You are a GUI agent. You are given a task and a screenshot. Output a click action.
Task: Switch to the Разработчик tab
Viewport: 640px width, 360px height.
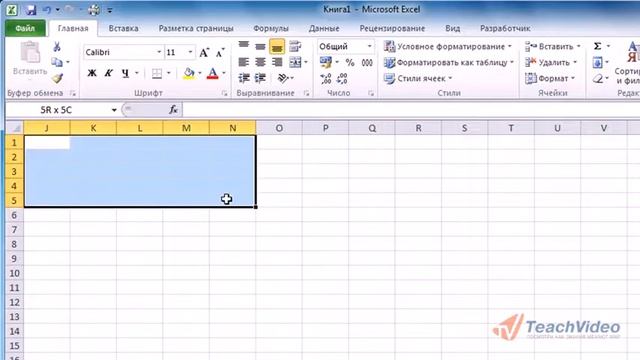click(x=505, y=28)
